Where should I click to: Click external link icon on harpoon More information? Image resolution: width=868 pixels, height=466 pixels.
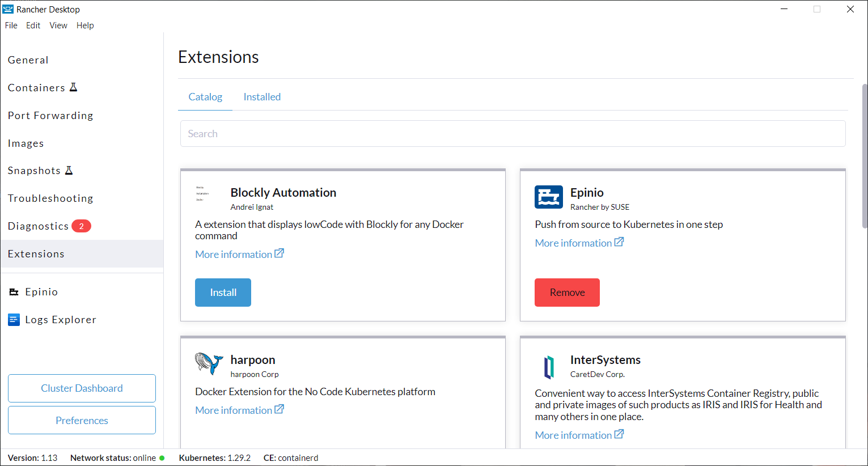click(x=279, y=409)
